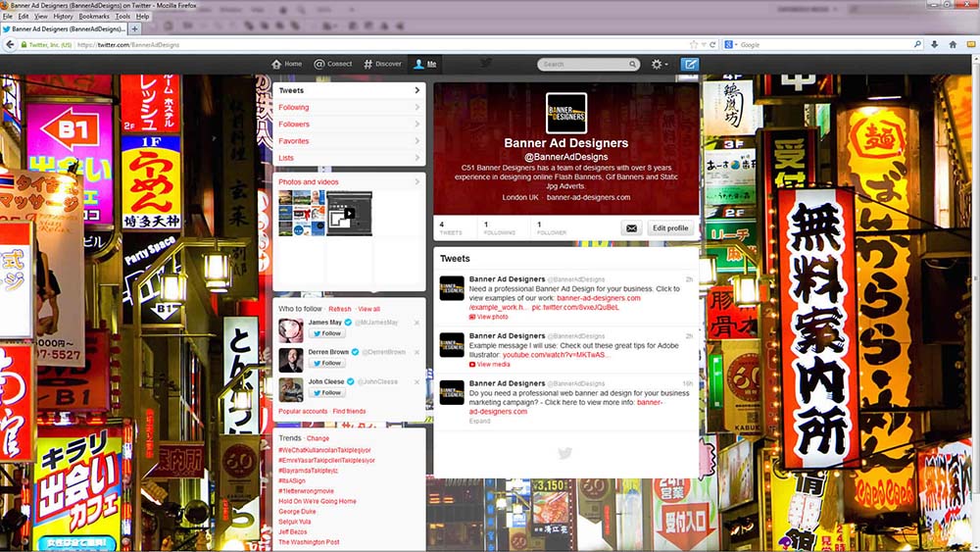Focus the Google search box in Firefox
The width and height of the screenshot is (980, 552).
tap(825, 44)
